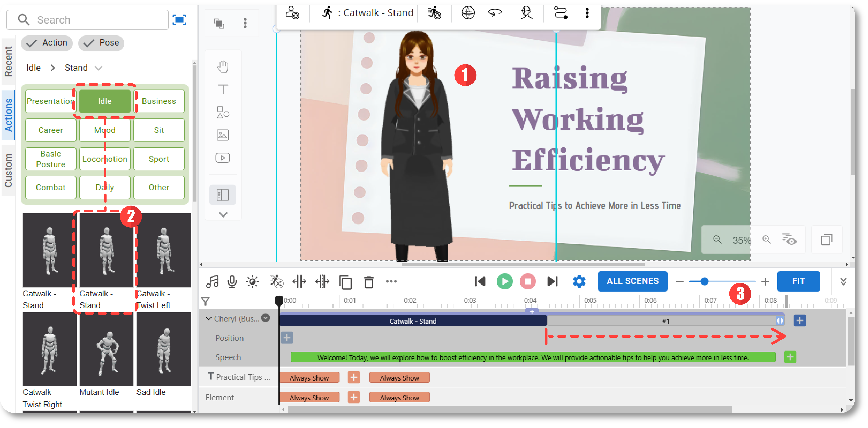Select the Business action category
The height and width of the screenshot is (428, 868).
[159, 101]
